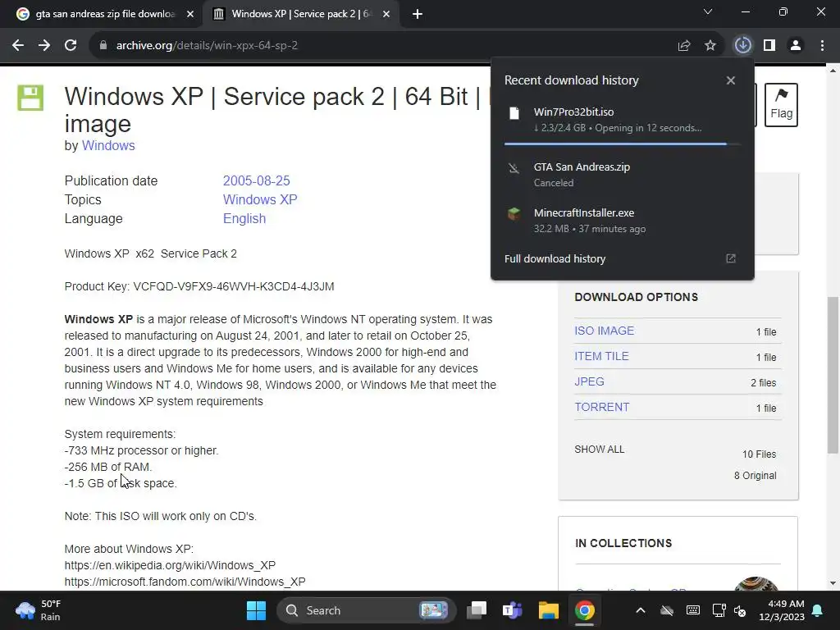Show hidden system tray icons
840x630 pixels.
(641, 610)
